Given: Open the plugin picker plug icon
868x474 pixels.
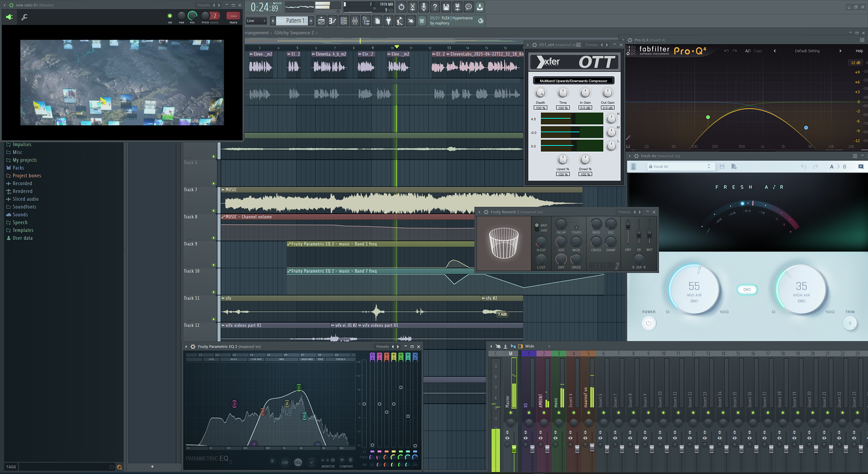Looking at the screenshot, I should [388, 21].
